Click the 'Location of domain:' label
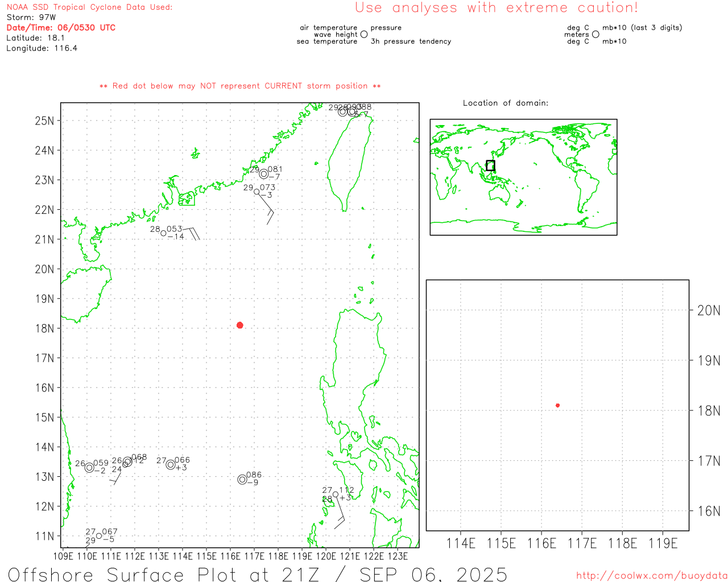The width and height of the screenshot is (728, 582). 506,103
